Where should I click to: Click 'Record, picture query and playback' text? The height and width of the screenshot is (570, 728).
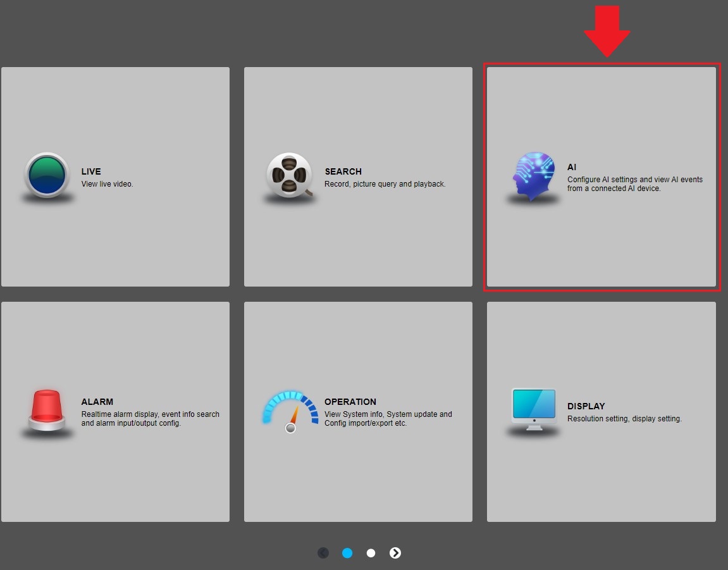click(x=385, y=184)
